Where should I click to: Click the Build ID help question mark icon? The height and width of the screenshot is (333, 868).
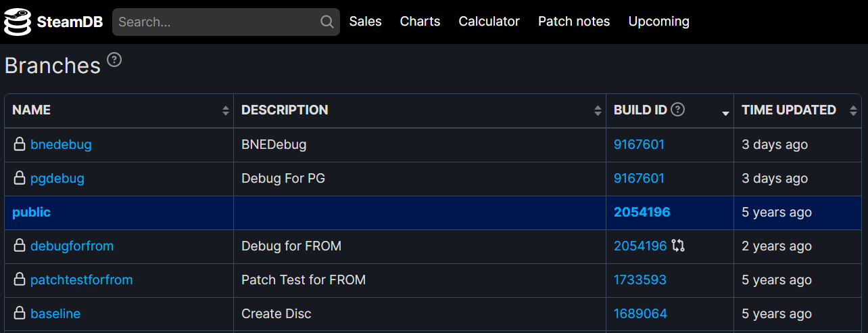677,110
